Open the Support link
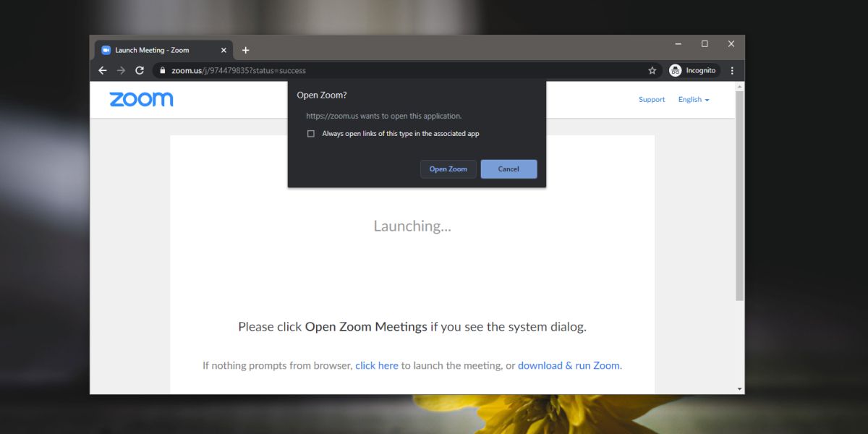Screen dimensions: 868x434 point(652,99)
